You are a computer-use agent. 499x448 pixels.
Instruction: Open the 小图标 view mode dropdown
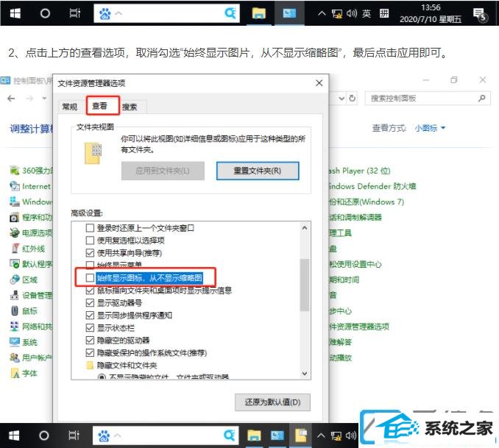pyautogui.click(x=430, y=128)
